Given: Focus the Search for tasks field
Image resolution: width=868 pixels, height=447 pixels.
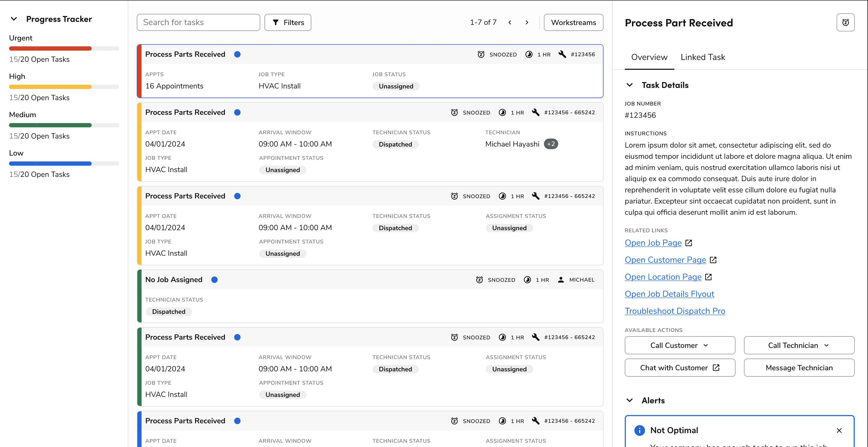Looking at the screenshot, I should (198, 23).
